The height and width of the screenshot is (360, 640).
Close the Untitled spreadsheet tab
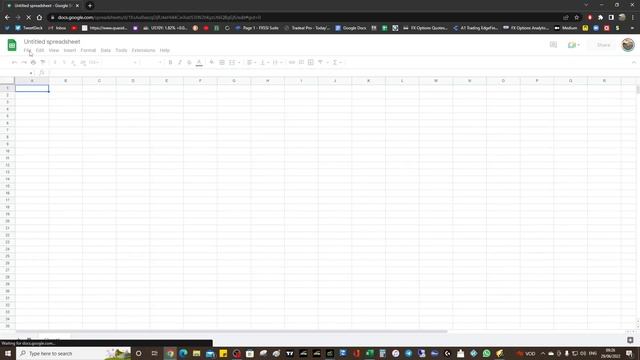[77, 6]
